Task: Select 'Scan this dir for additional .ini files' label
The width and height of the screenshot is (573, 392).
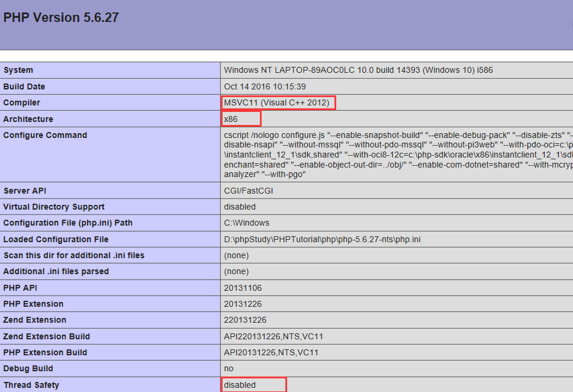Action: coord(74,256)
